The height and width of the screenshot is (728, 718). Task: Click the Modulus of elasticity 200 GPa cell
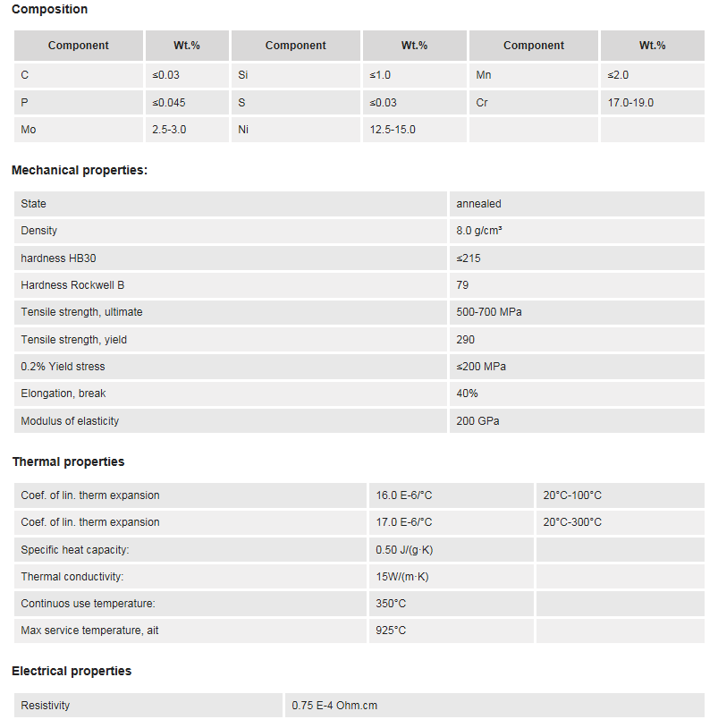tap(577, 421)
